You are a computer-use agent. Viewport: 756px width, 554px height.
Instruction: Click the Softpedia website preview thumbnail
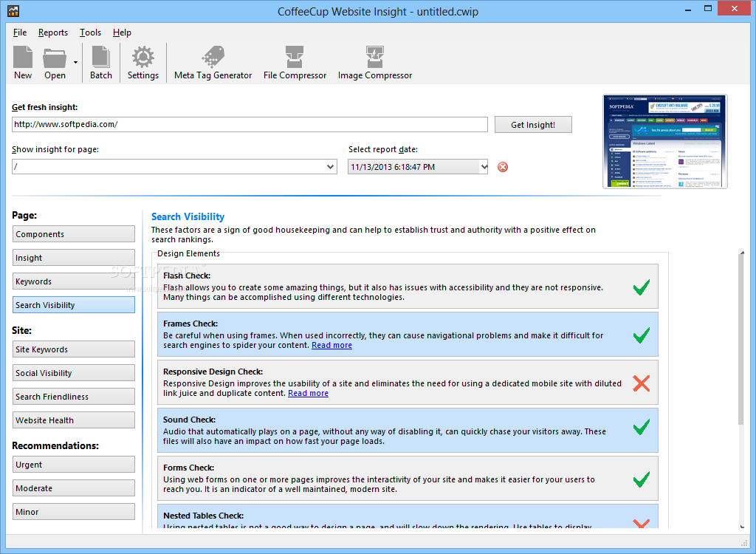click(665, 141)
